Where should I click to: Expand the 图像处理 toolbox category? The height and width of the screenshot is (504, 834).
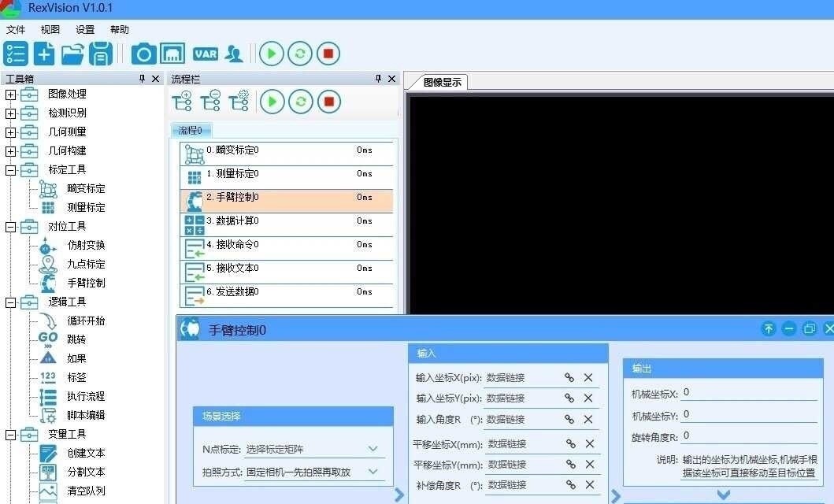[x=11, y=95]
